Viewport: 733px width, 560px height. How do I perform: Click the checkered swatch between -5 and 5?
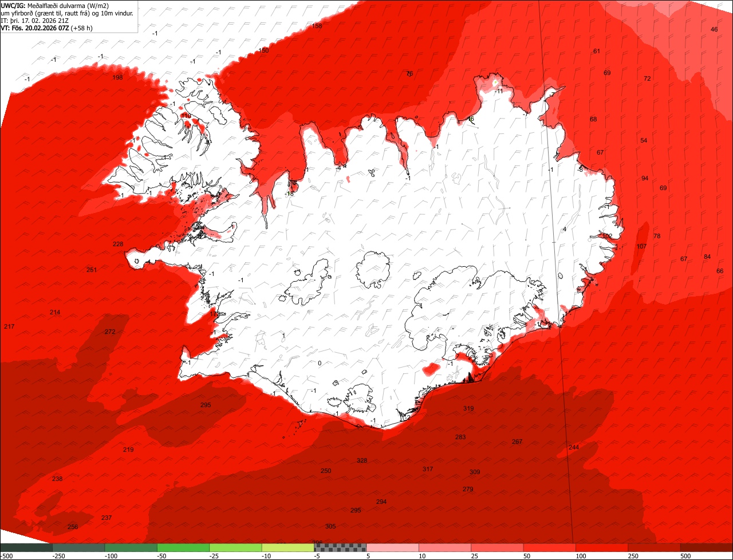340,547
